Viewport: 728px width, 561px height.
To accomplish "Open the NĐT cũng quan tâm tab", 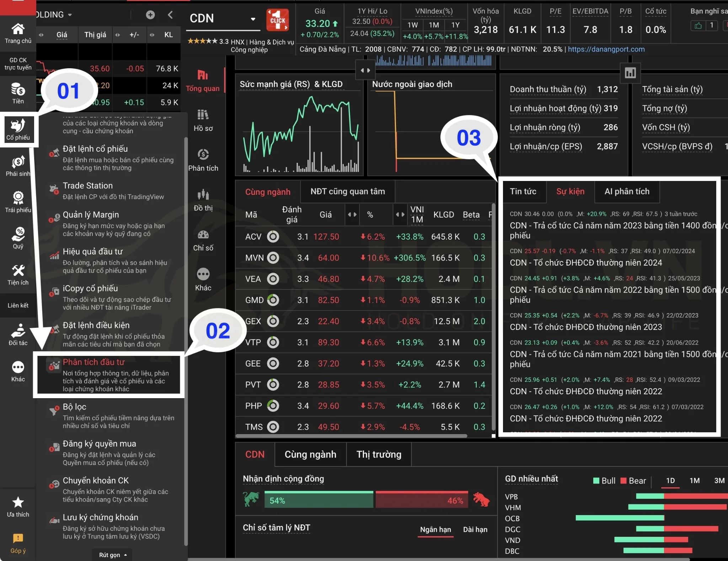I will coord(347,192).
